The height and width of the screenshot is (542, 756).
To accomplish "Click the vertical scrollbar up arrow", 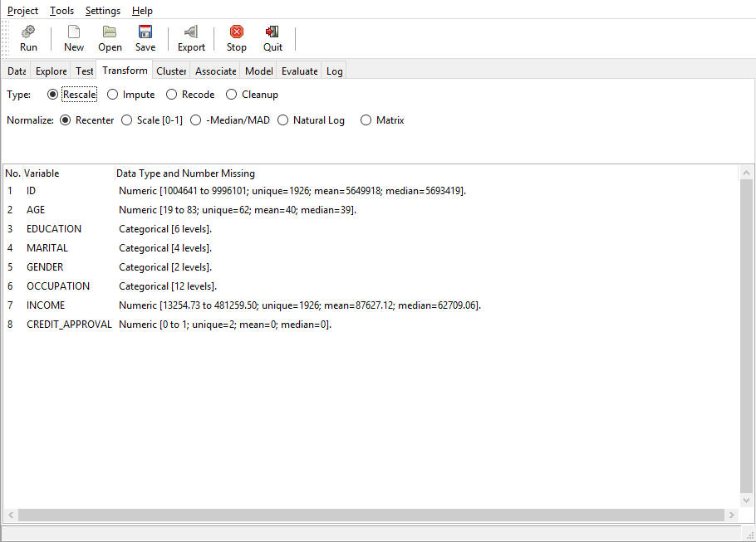I will 746,173.
